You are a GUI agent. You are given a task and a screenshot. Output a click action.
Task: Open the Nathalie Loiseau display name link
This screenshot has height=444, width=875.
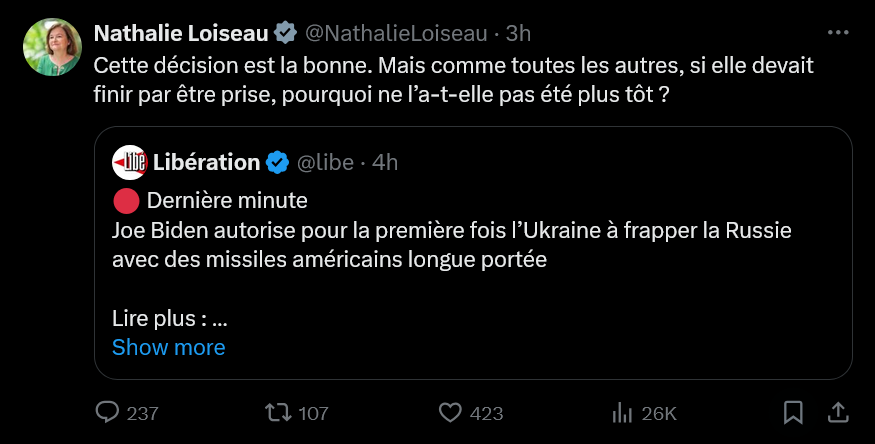pyautogui.click(x=181, y=33)
